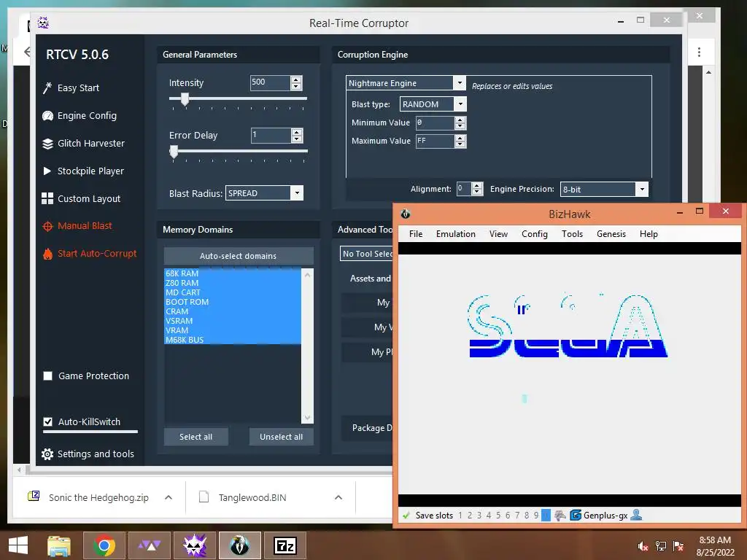This screenshot has width=747, height=560.
Task: Click the Custom Layout grid icon
Action: point(47,198)
